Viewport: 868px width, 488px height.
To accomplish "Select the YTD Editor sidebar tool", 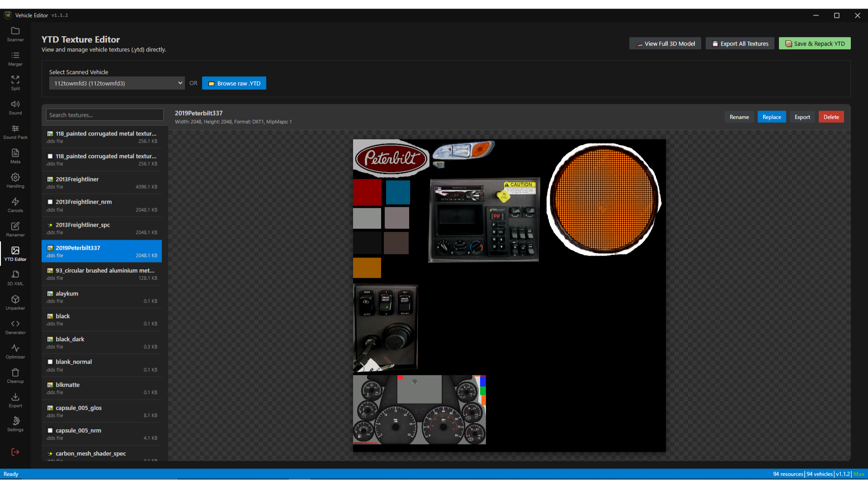I will click(x=15, y=254).
